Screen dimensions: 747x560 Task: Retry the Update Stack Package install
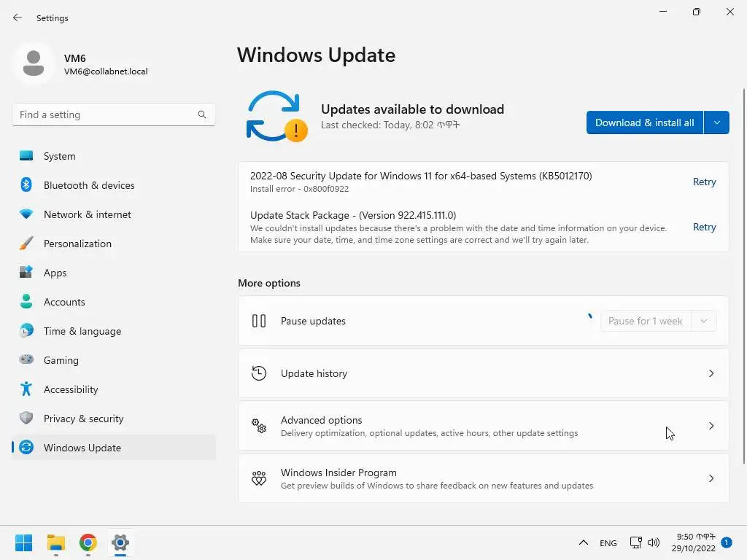[704, 227]
